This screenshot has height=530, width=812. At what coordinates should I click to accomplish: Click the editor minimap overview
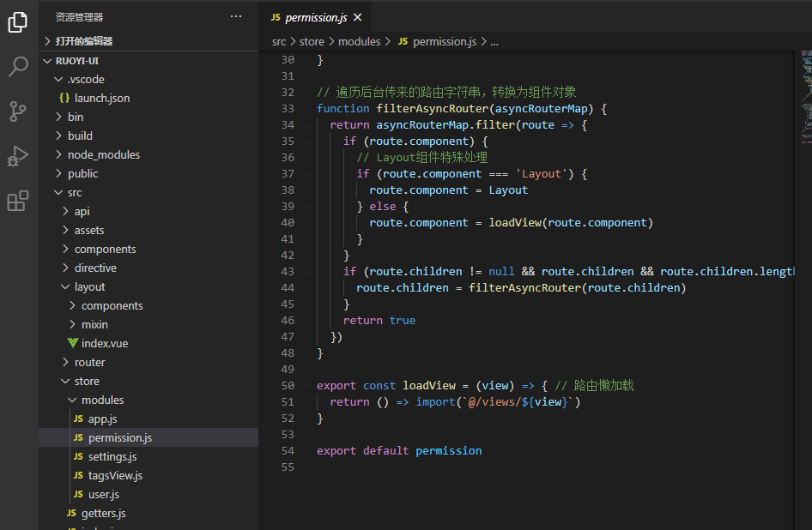pyautogui.click(x=806, y=97)
